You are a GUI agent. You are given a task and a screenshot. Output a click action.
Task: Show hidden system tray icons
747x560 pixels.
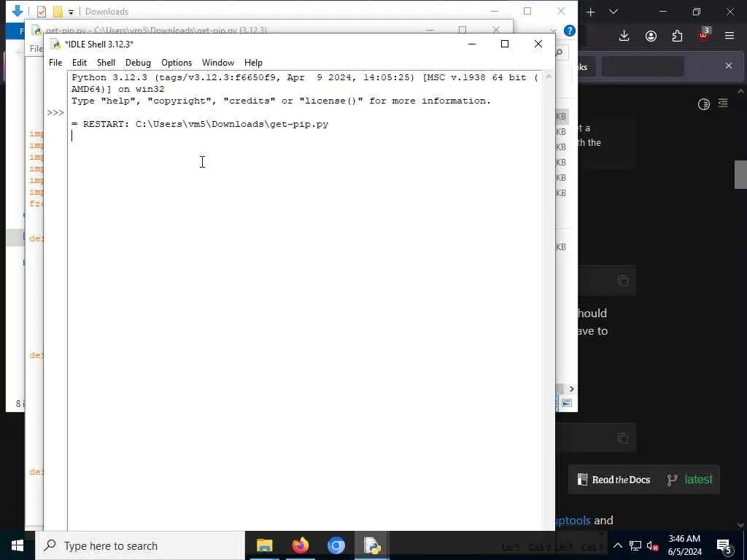[618, 545]
